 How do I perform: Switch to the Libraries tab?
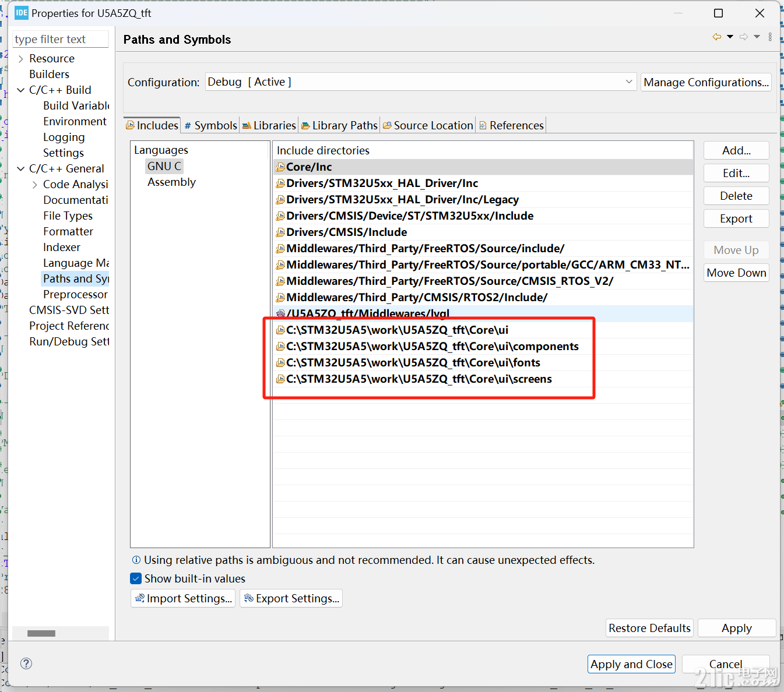click(269, 125)
